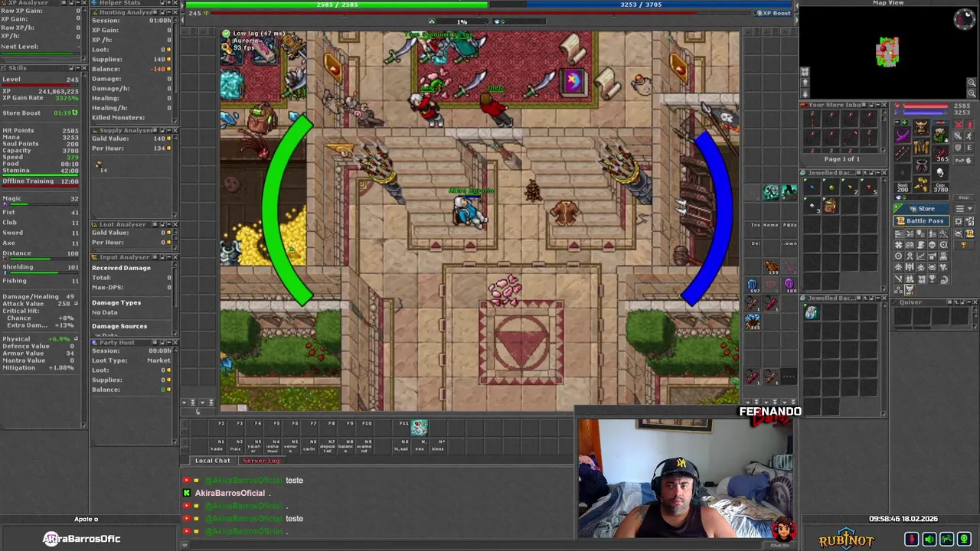Select the backpack equipment slot
This screenshot has width=980, height=551.
(x=940, y=134)
